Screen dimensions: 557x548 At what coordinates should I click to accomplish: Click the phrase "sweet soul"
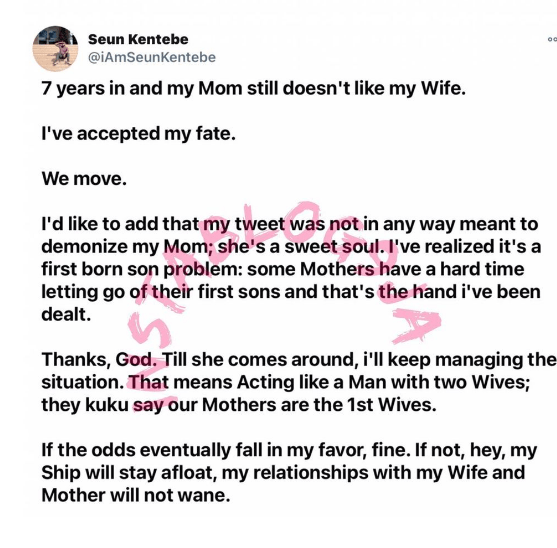click(x=335, y=246)
